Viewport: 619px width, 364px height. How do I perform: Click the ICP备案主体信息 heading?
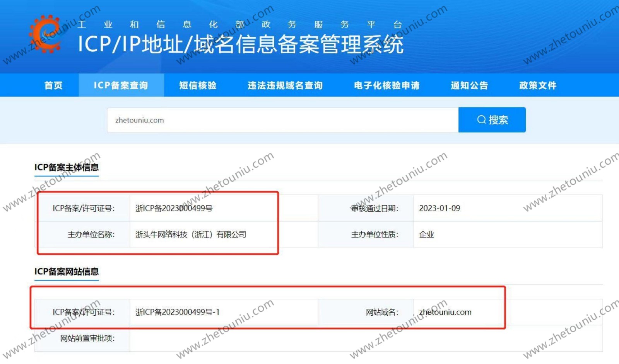pyautogui.click(x=67, y=167)
